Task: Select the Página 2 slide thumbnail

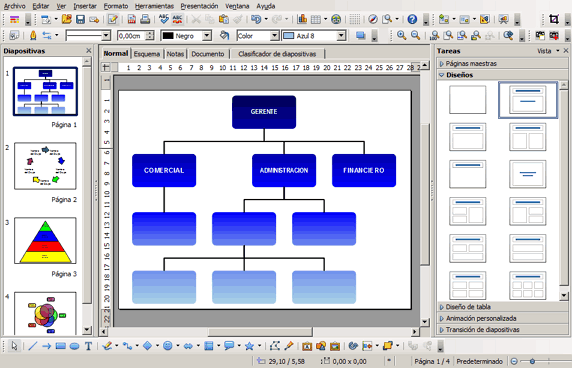Action: tap(45, 166)
